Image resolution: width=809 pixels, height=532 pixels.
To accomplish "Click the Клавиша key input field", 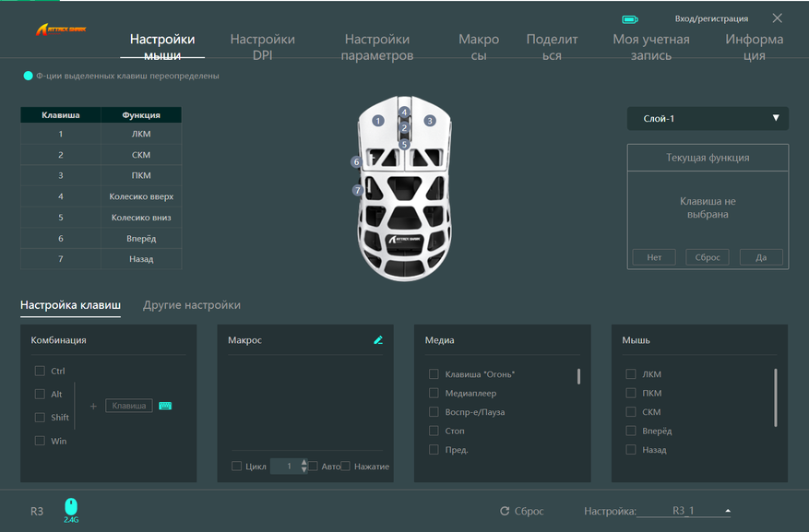I will [x=129, y=406].
